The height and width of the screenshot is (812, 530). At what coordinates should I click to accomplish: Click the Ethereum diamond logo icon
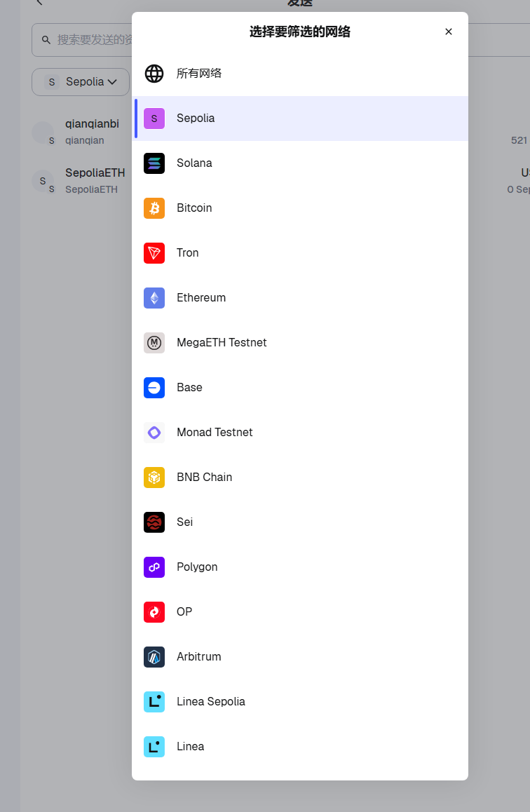[x=154, y=298]
